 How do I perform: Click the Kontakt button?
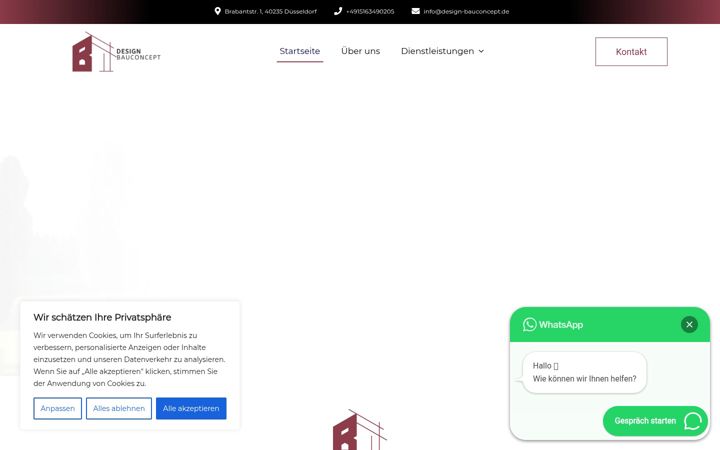click(631, 51)
